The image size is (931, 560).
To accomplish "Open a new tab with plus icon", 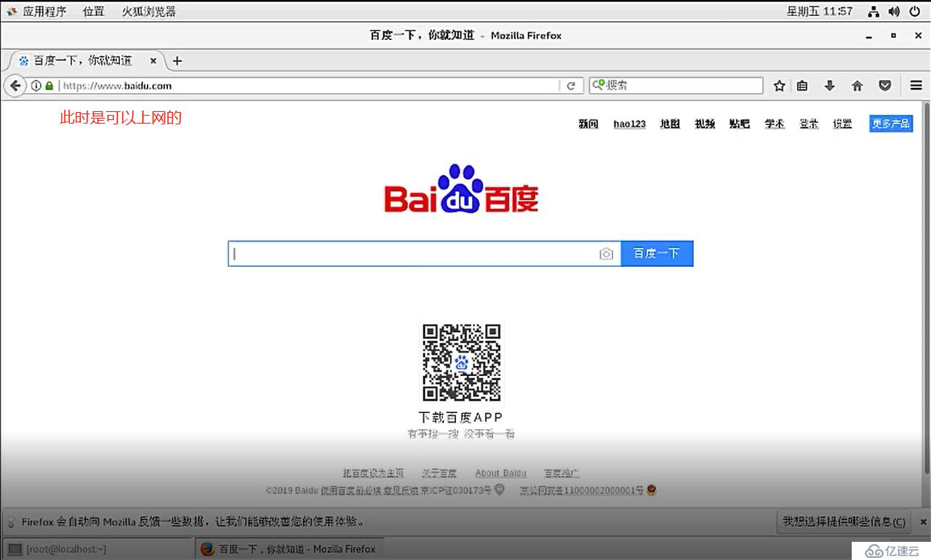I will [x=177, y=60].
